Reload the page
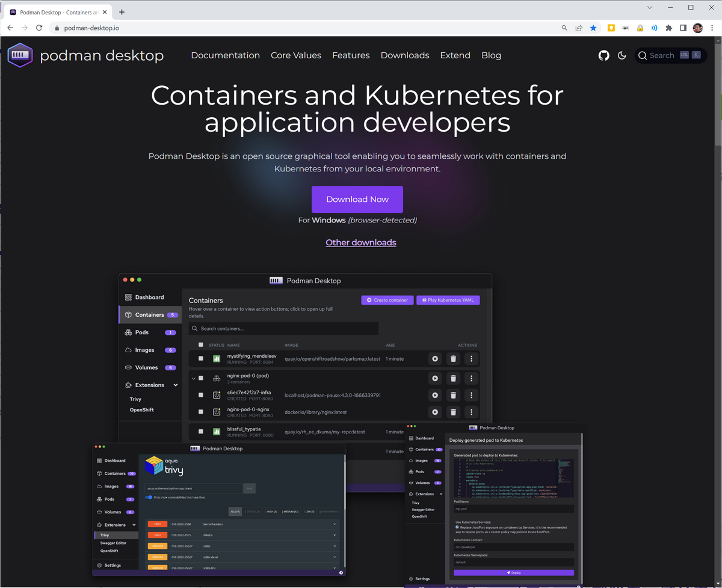The width and height of the screenshot is (722, 588). [39, 28]
